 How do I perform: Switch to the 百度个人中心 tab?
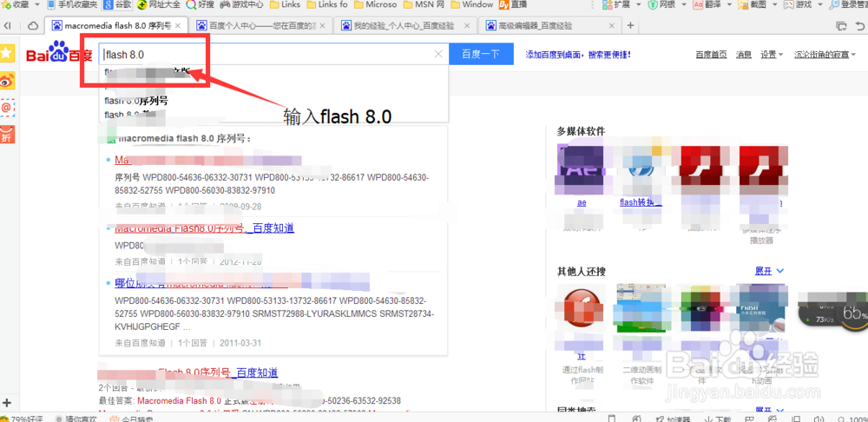260,25
